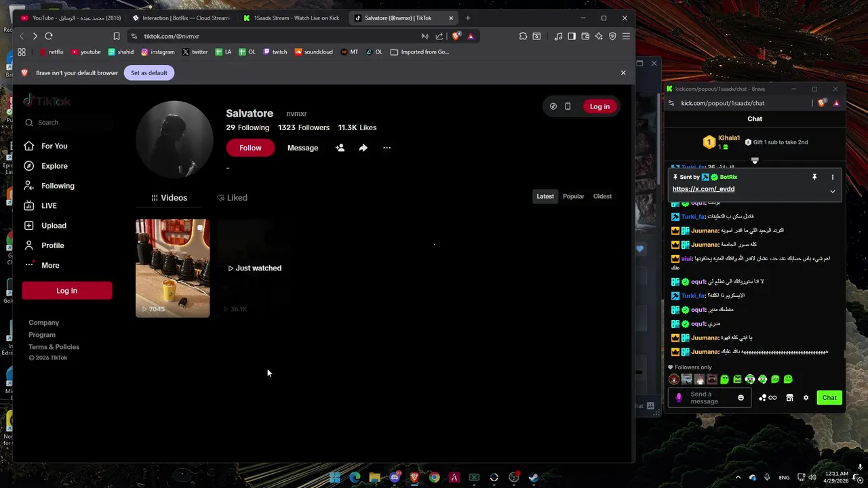Click the TikTok get-app phone icon

pos(568,106)
